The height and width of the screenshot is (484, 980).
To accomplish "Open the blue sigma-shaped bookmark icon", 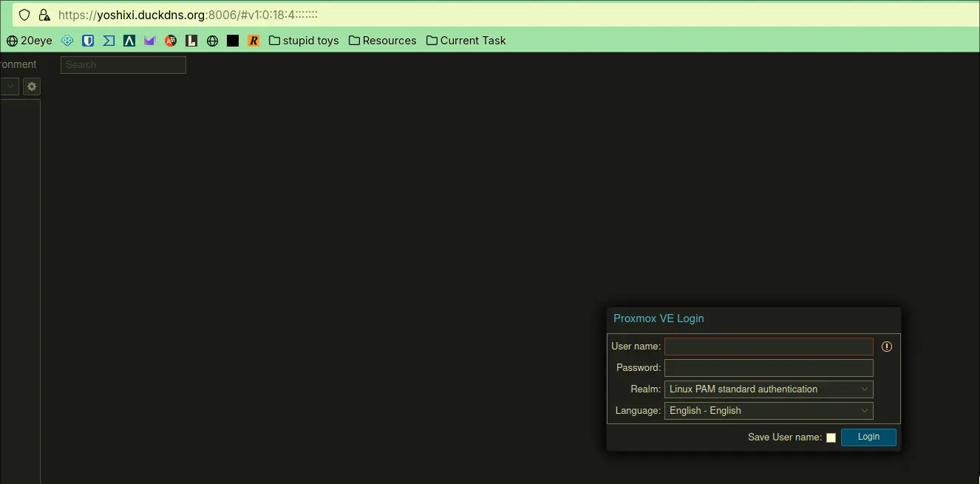I will [x=109, y=41].
